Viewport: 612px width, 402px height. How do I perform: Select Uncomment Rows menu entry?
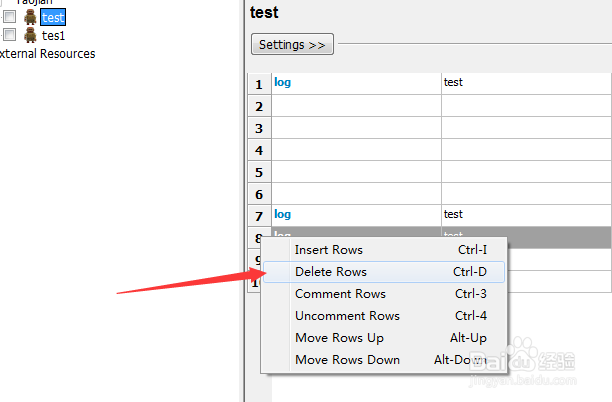tap(347, 316)
